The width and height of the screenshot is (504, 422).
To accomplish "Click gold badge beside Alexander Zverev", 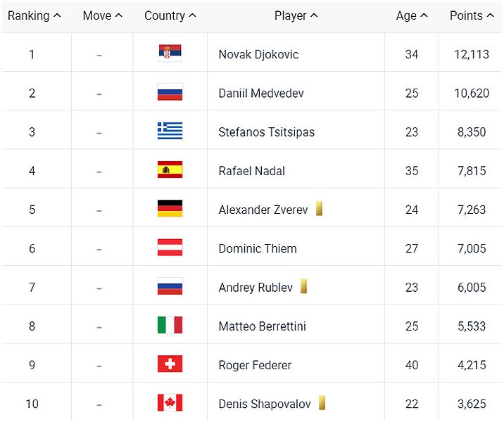I will [x=319, y=208].
